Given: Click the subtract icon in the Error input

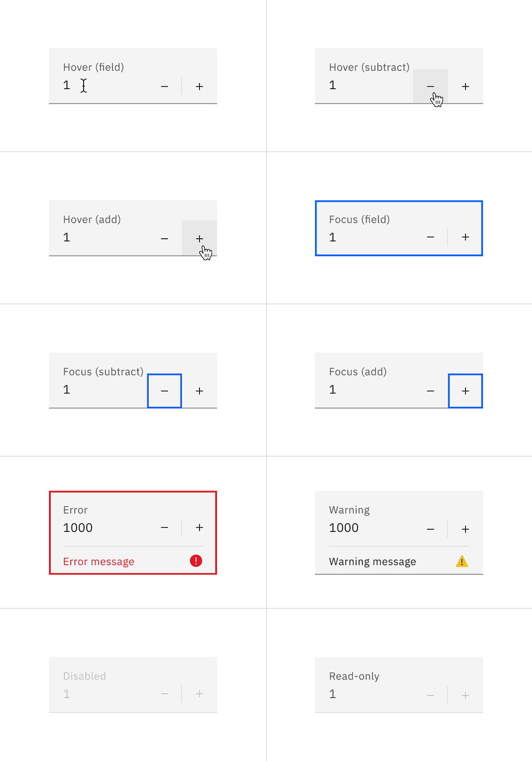Looking at the screenshot, I should [164, 527].
